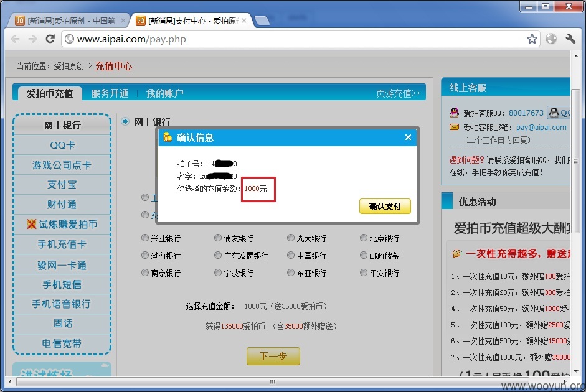This screenshot has height=392, width=586.
Task: Switch to the 爱拍原创 browser tab
Action: (69, 21)
